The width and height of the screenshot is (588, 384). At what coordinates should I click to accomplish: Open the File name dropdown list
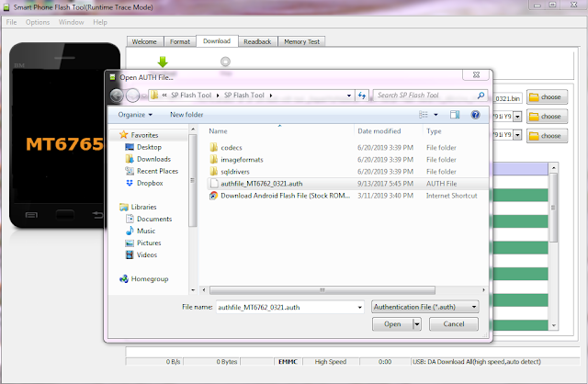[359, 308]
